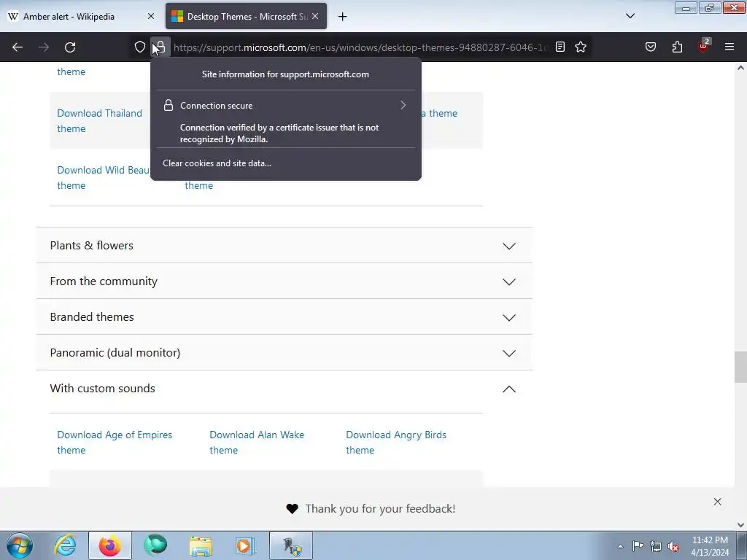Click the page vertical scrollbar thumb
This screenshot has height=560, width=747.
click(x=740, y=367)
